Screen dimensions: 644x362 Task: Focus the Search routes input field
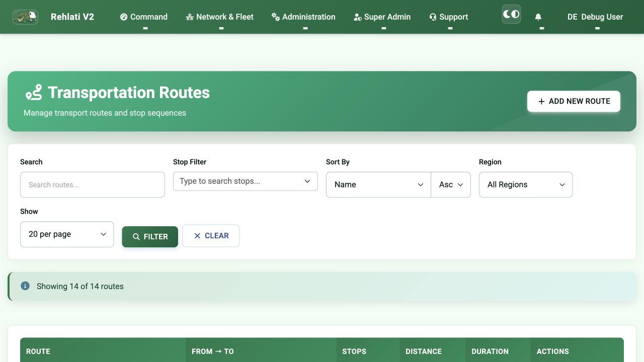click(93, 185)
